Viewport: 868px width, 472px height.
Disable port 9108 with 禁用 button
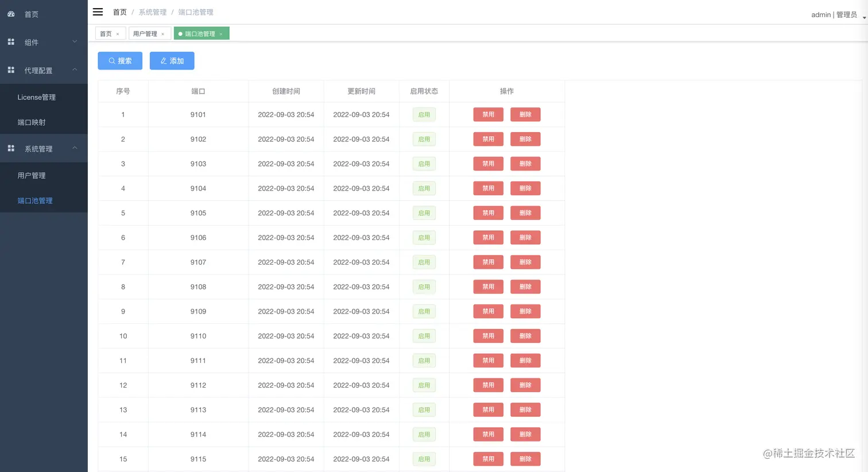488,287
